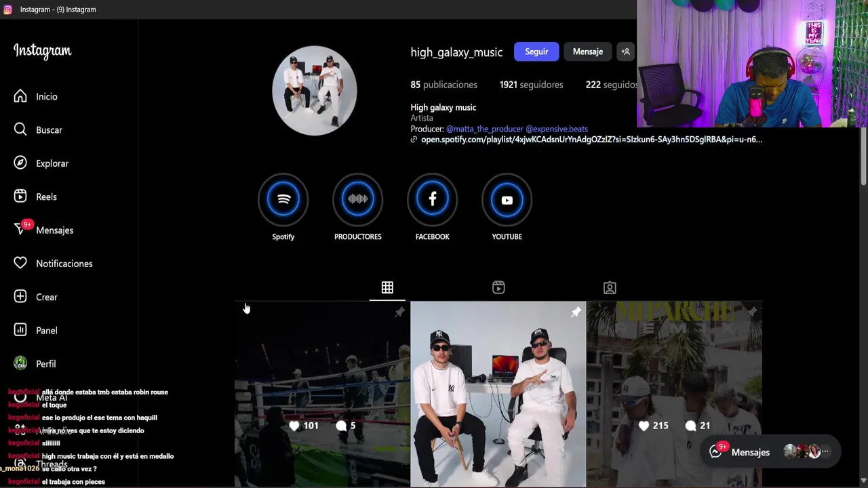Open Notificaciones heart icon

pos(20,263)
